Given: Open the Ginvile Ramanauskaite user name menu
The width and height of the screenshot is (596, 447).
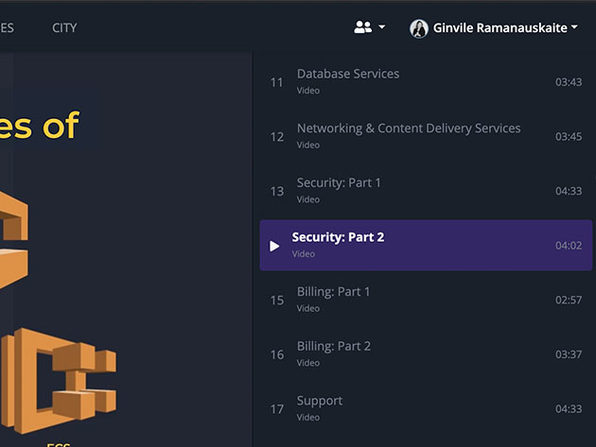Looking at the screenshot, I should 500,28.
